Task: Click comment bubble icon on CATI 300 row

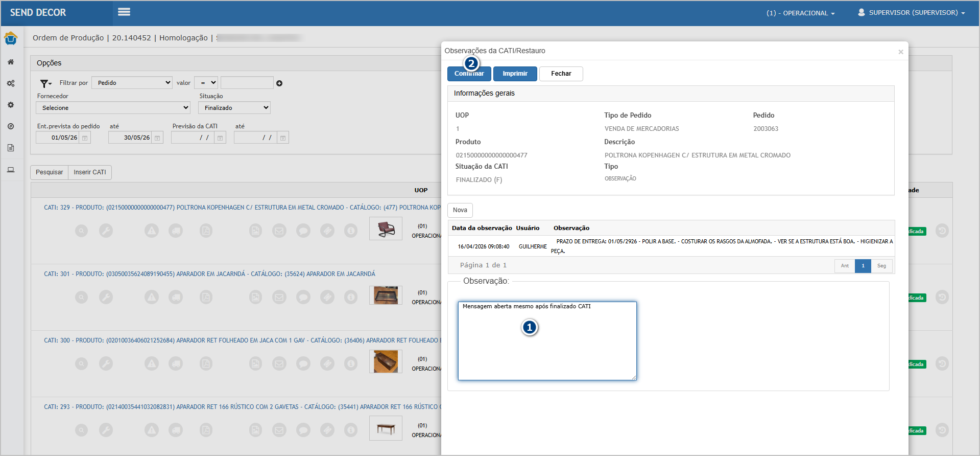Action: tap(303, 364)
